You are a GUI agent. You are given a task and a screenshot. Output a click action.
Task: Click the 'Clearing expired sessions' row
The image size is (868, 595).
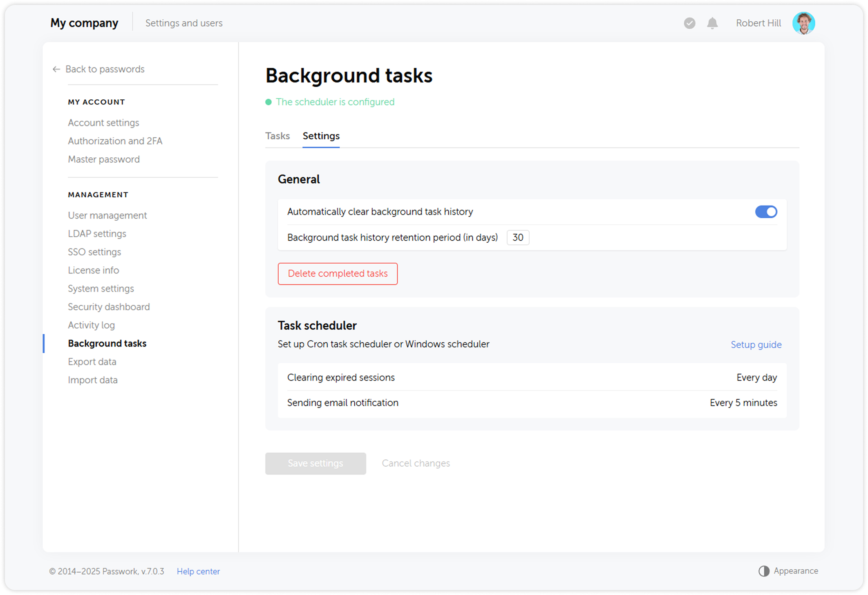click(532, 378)
